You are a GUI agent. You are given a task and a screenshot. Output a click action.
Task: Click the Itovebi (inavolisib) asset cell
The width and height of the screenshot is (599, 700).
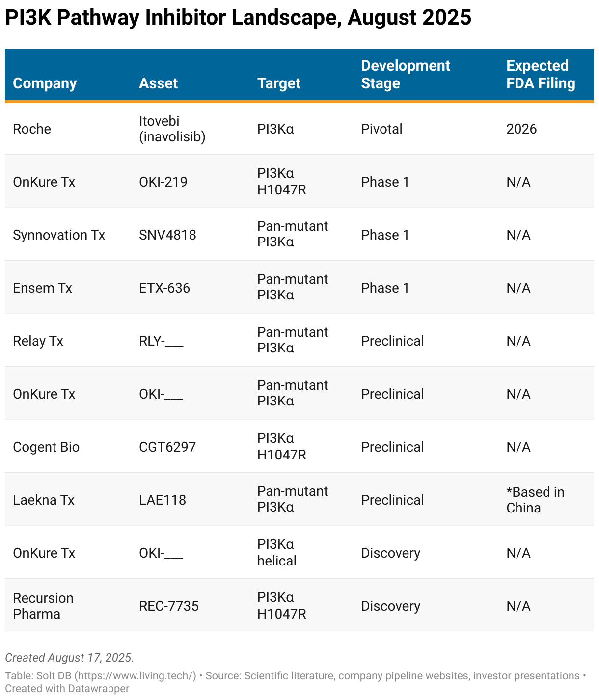(x=172, y=129)
